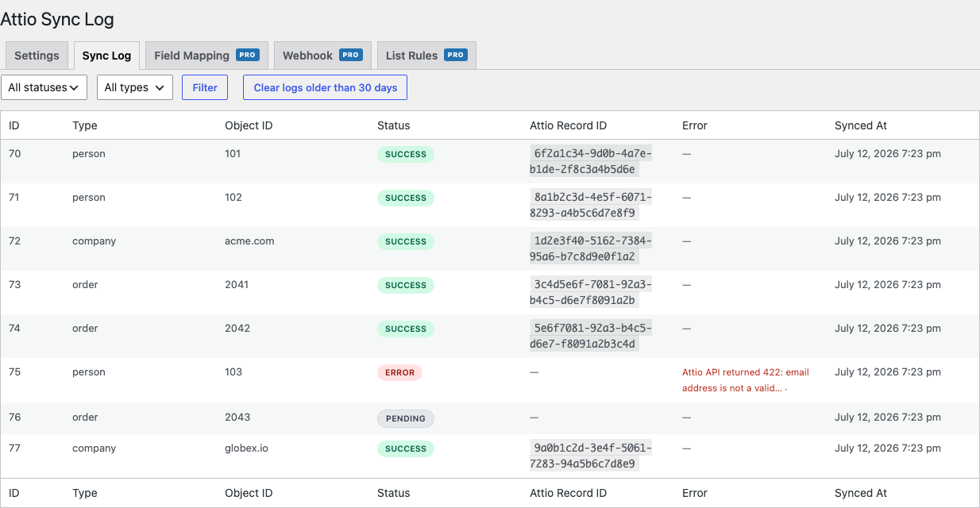Click the Filter button
The height and width of the screenshot is (508, 980).
point(205,87)
